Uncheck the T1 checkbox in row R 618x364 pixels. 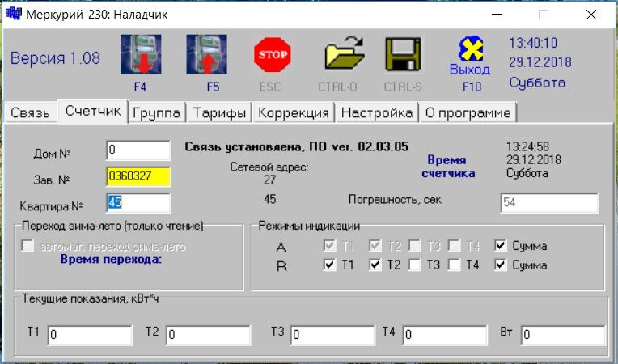pos(329,265)
